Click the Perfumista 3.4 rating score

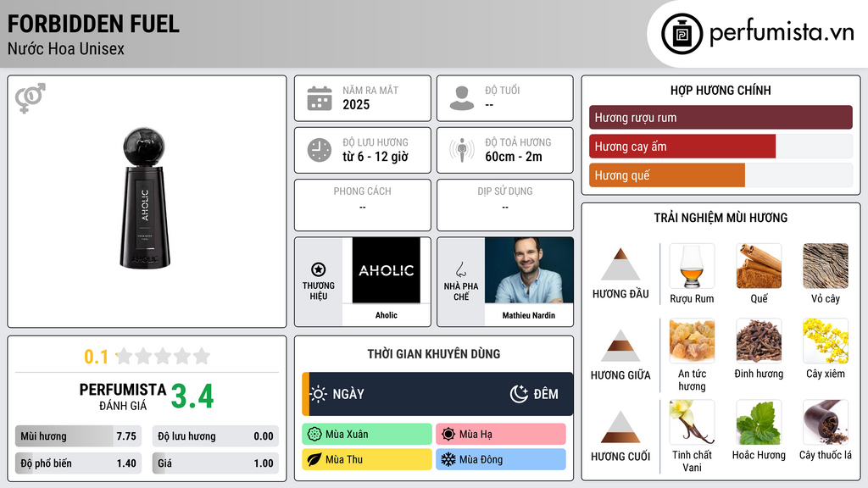(x=192, y=396)
